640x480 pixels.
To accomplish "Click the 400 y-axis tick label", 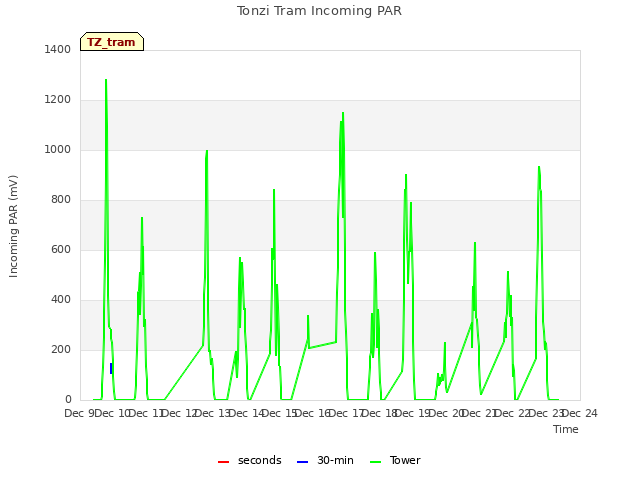I will pyautogui.click(x=61, y=300).
